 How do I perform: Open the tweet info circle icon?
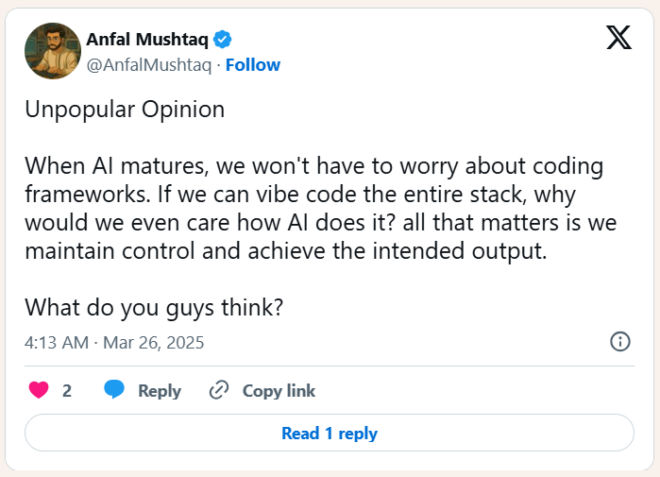point(620,342)
